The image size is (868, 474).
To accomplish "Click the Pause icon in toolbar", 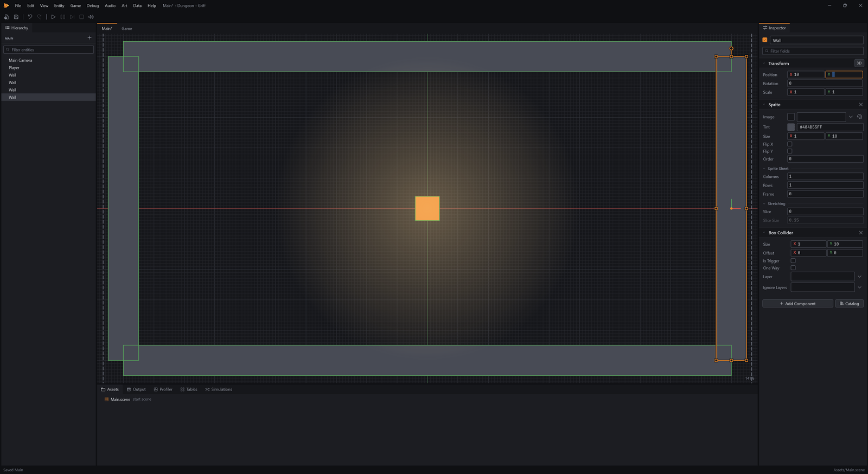I will pyautogui.click(x=62, y=17).
